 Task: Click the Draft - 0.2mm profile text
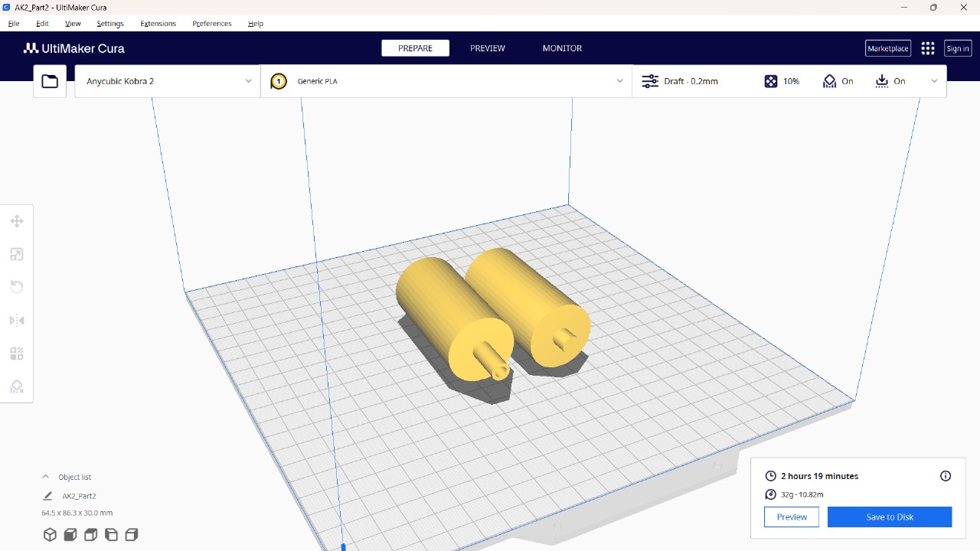pos(691,81)
